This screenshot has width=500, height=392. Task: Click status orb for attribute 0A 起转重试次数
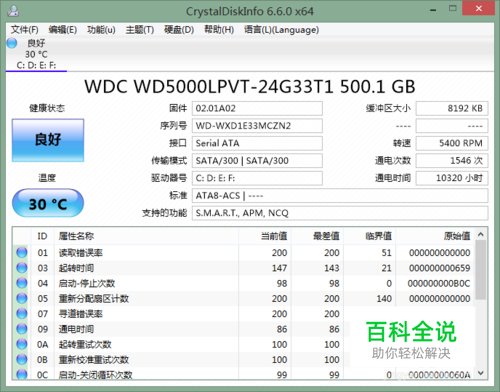click(x=22, y=344)
